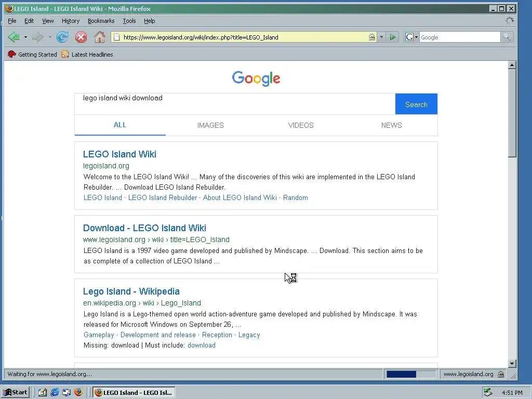Switch to the NEWS results tab

tap(392, 125)
